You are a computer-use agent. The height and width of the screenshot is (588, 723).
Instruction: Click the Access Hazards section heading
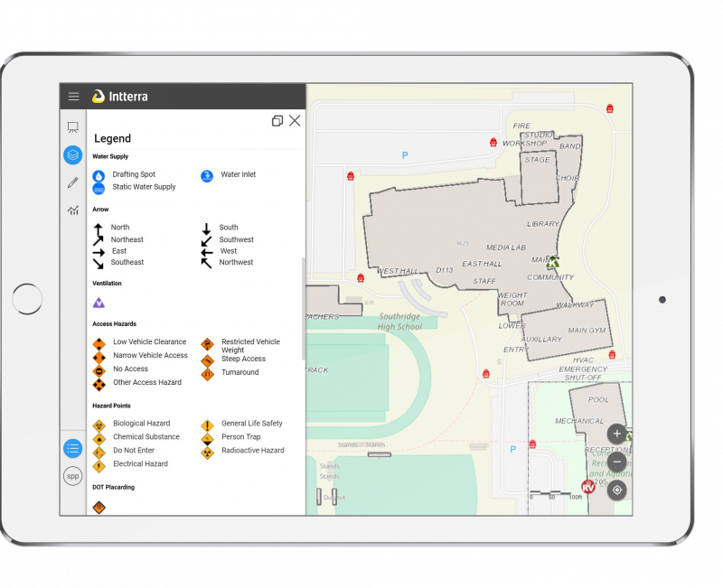click(x=115, y=324)
